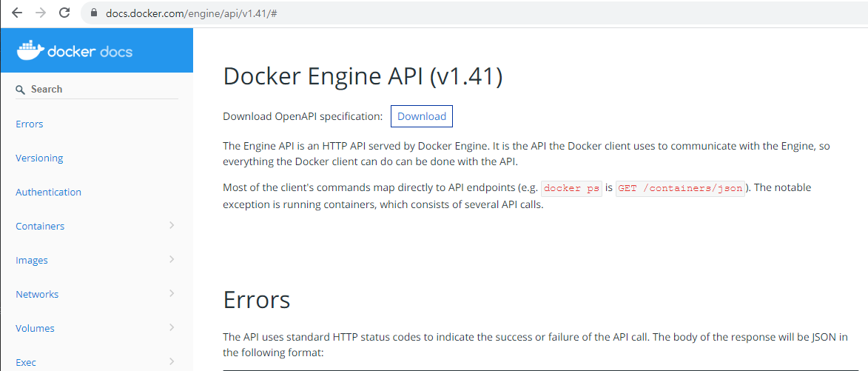Download the OpenAPI specification

point(422,116)
